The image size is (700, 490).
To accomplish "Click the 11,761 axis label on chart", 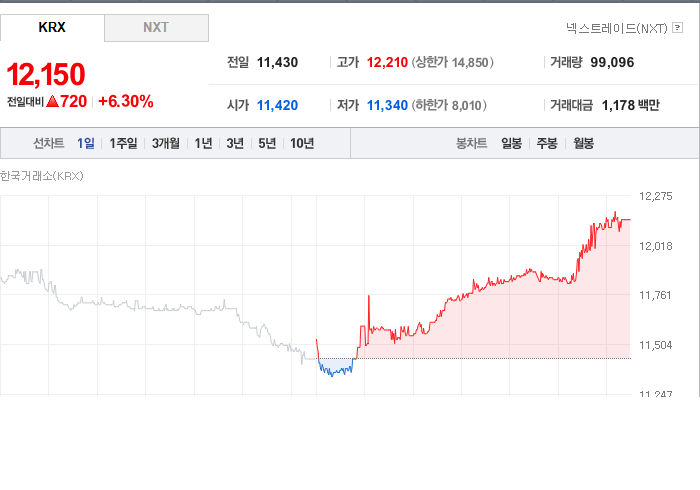I will click(x=655, y=295).
